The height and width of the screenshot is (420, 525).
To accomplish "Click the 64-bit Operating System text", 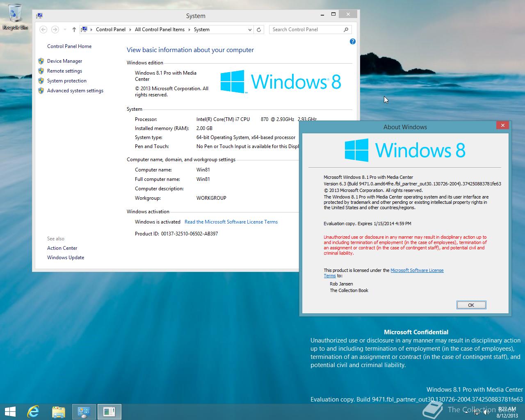I will [x=246, y=137].
